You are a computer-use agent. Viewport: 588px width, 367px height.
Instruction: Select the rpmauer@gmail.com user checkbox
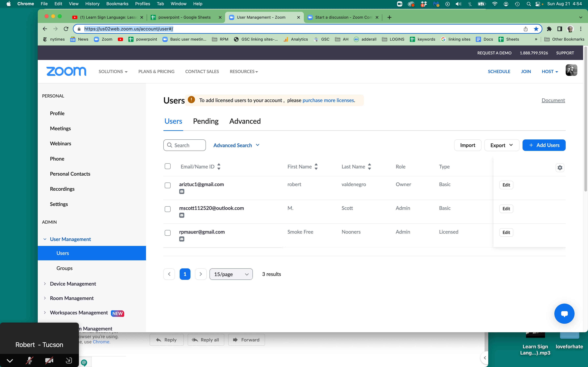(x=167, y=233)
